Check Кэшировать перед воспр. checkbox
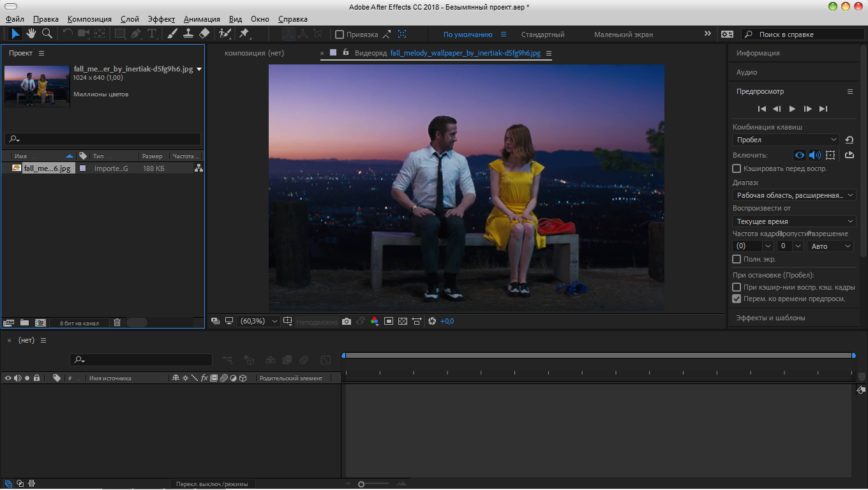 click(737, 168)
